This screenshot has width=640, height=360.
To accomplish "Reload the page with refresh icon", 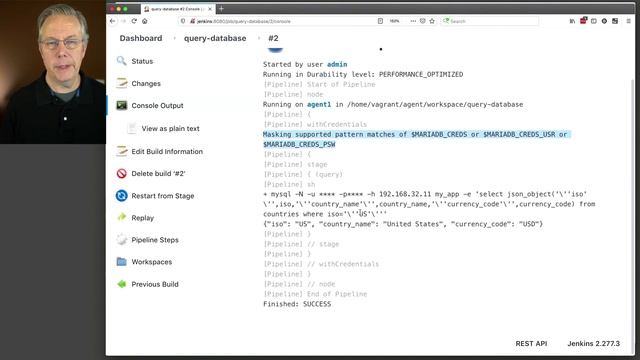I will 134,21.
